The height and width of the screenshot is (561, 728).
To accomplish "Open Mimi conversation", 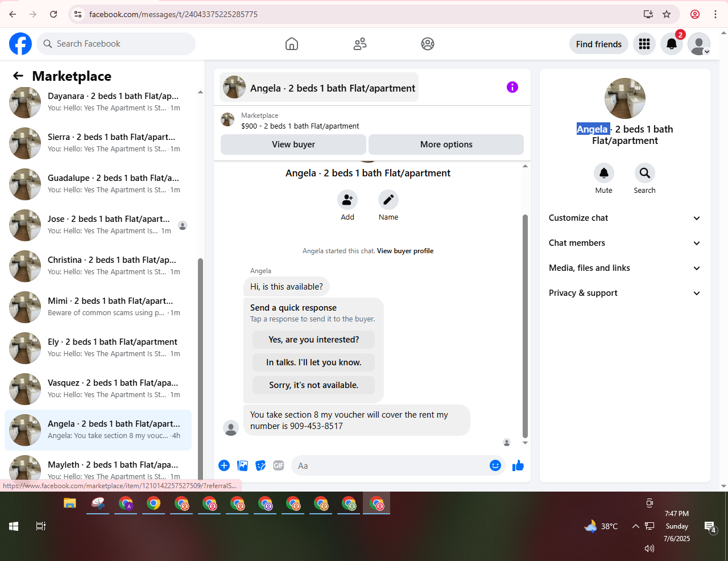I will (98, 307).
